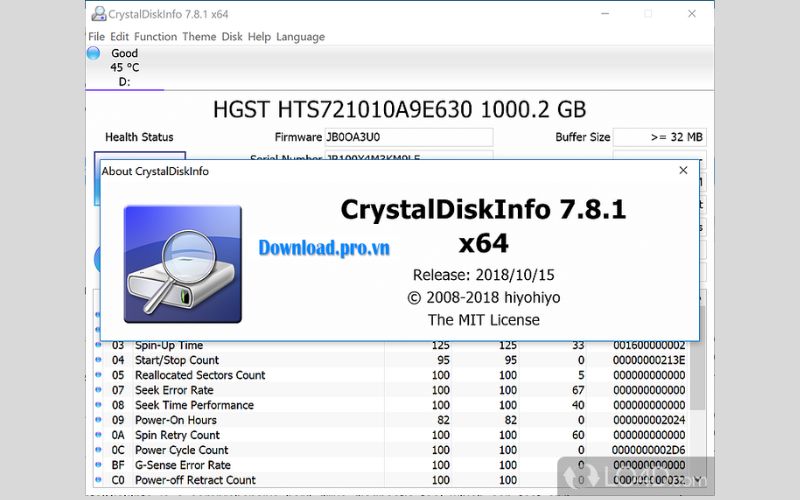Open the Disk menu
Image resolution: width=800 pixels, height=500 pixels.
(x=232, y=37)
